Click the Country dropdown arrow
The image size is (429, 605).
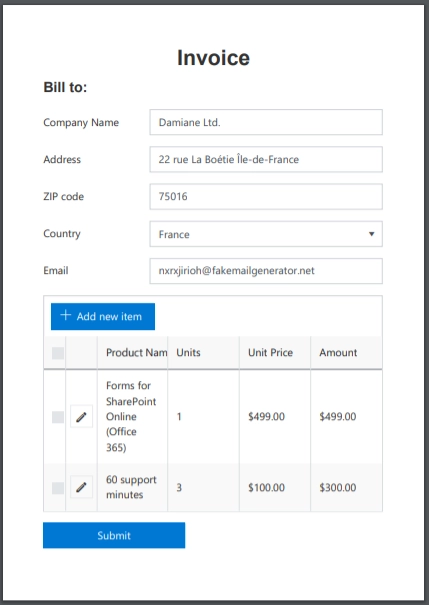point(372,234)
